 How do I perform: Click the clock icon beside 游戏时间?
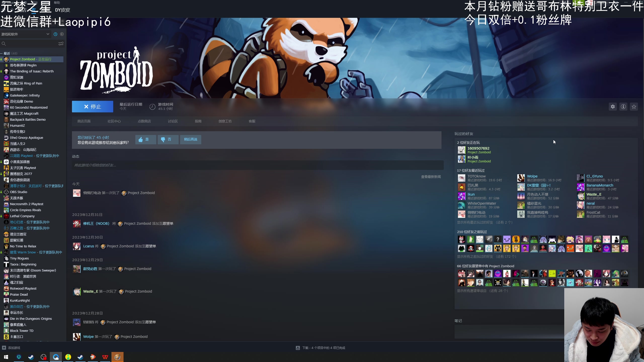tap(152, 107)
